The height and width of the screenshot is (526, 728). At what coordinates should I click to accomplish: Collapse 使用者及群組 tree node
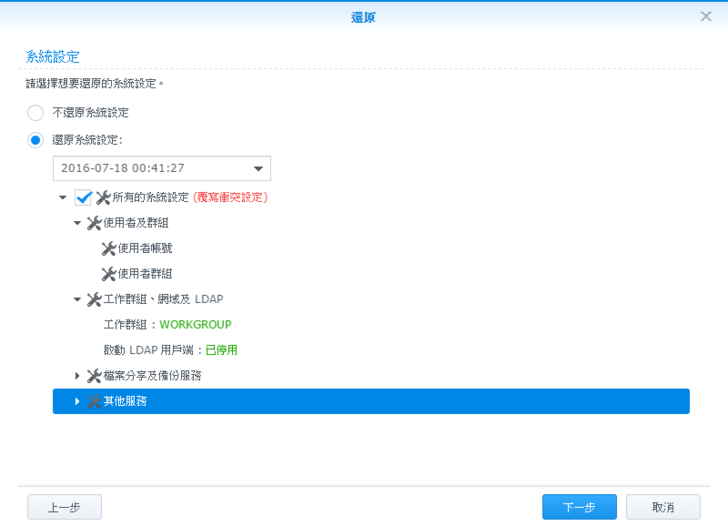tap(78, 223)
